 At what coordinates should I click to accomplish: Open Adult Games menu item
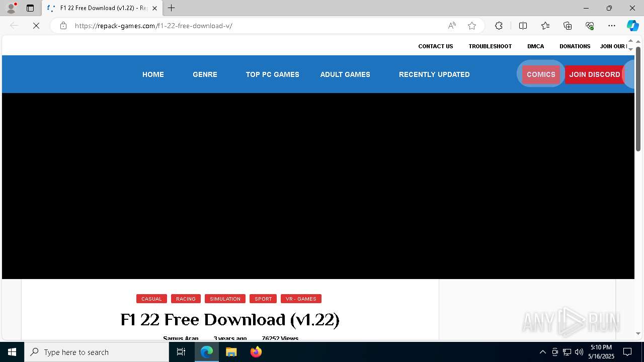point(345,74)
